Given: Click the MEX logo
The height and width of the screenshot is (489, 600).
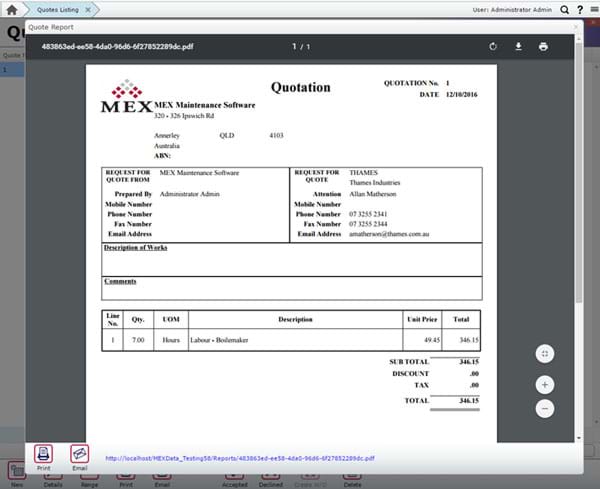Looking at the screenshot, I should coord(127,96).
